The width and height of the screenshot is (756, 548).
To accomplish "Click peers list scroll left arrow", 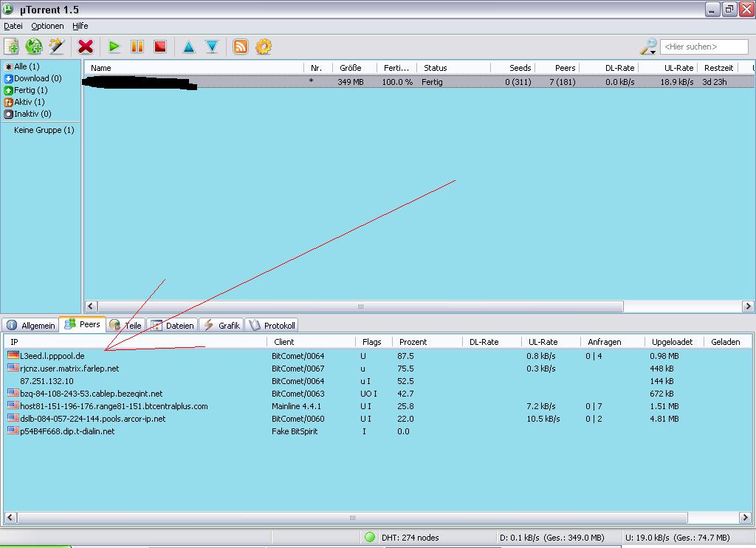I will point(10,518).
